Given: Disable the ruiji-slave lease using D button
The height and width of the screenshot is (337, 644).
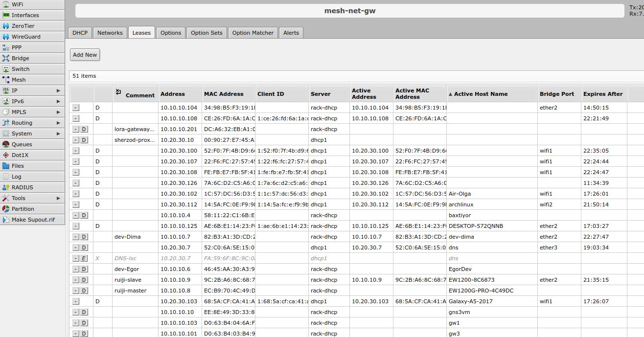Looking at the screenshot, I should pyautogui.click(x=84, y=280).
